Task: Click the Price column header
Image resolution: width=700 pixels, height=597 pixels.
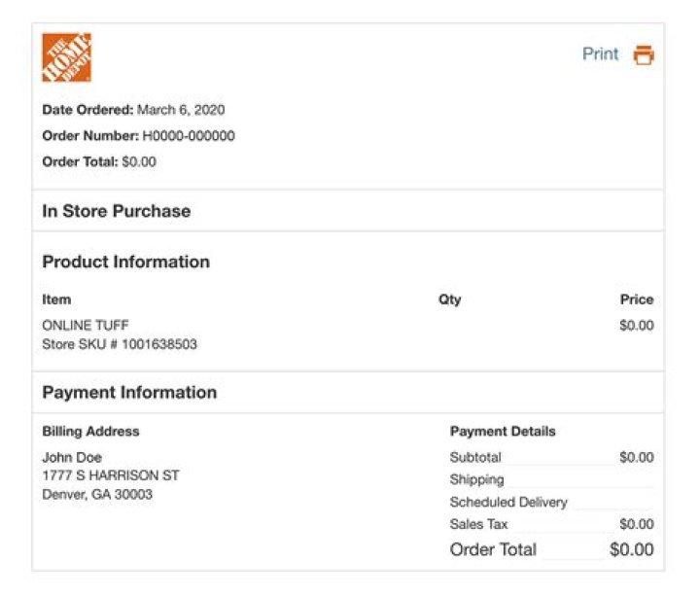Action: [x=637, y=299]
